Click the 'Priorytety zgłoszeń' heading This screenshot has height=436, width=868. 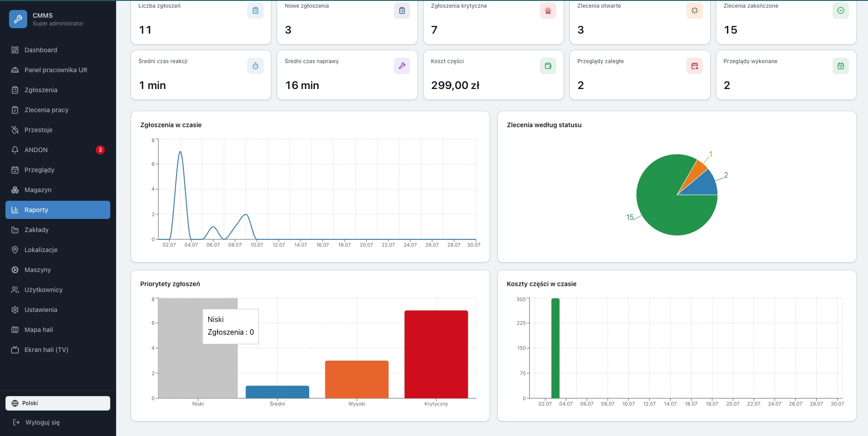(x=170, y=284)
